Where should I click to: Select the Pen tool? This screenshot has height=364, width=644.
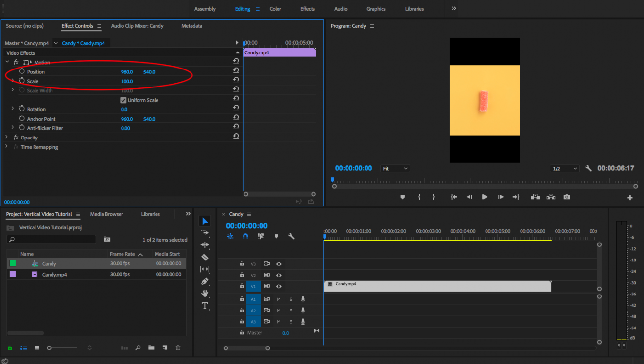point(205,281)
